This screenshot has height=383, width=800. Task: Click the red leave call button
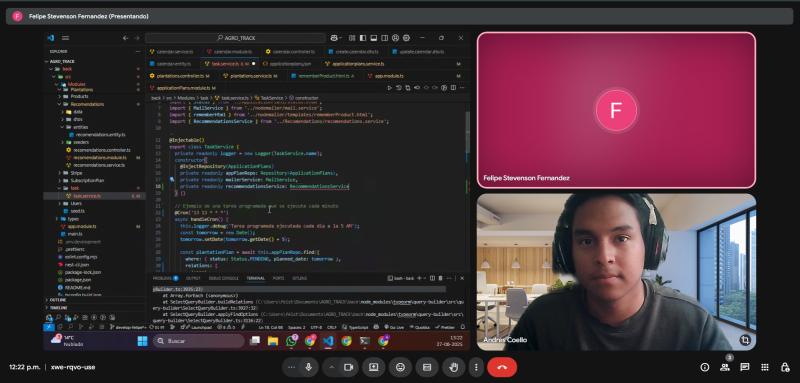502,367
